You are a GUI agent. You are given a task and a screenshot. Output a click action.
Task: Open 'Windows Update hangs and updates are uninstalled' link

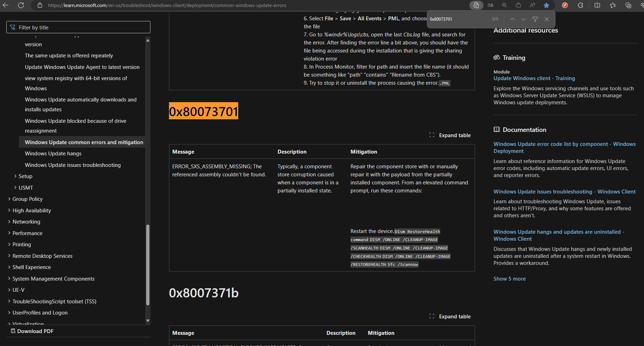(x=559, y=235)
